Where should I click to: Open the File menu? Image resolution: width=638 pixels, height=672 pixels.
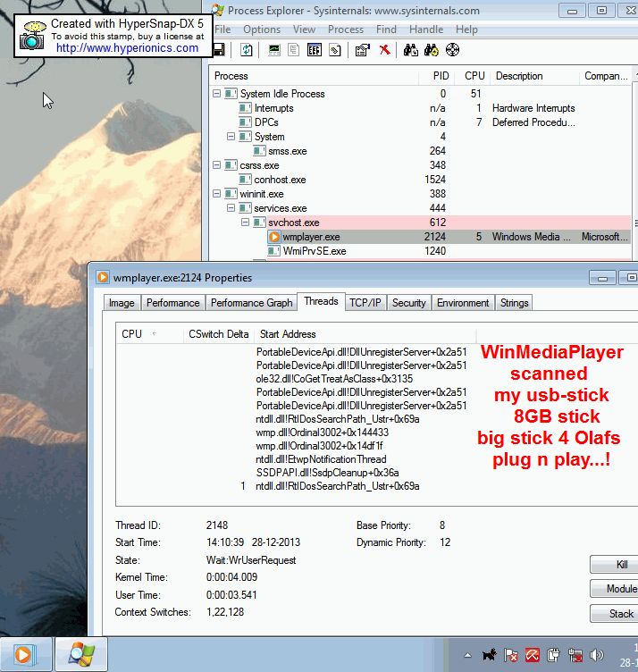222,29
